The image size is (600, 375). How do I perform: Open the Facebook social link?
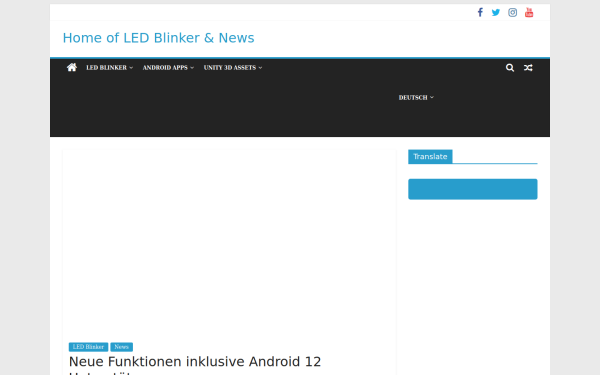click(480, 12)
